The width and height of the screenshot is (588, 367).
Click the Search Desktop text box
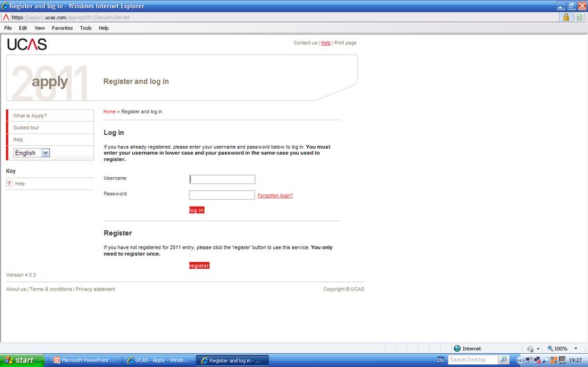click(473, 360)
